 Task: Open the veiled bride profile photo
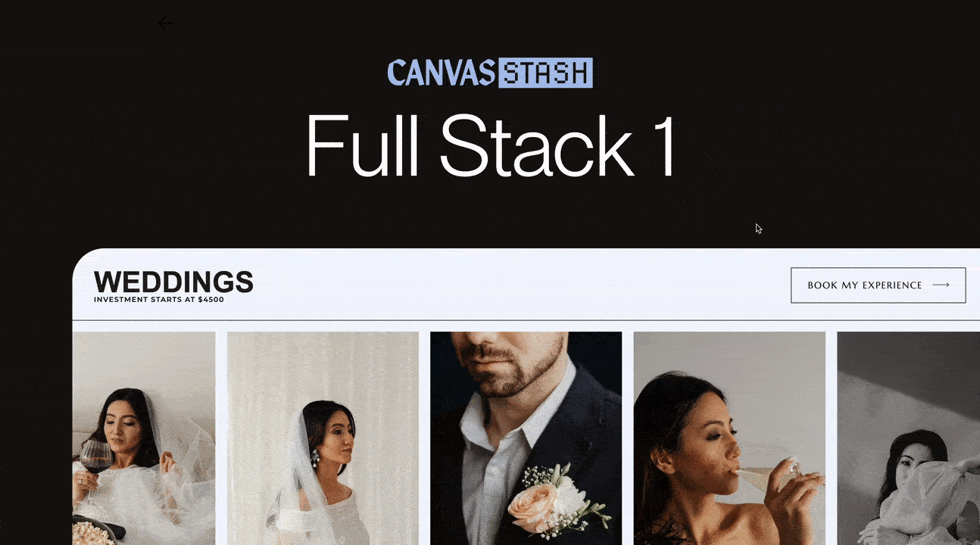coord(323,438)
